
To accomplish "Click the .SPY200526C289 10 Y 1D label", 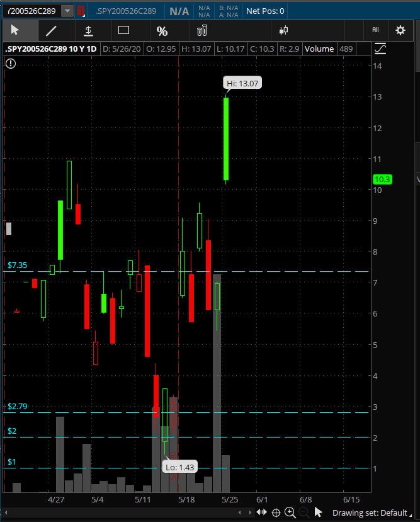I will pyautogui.click(x=51, y=49).
